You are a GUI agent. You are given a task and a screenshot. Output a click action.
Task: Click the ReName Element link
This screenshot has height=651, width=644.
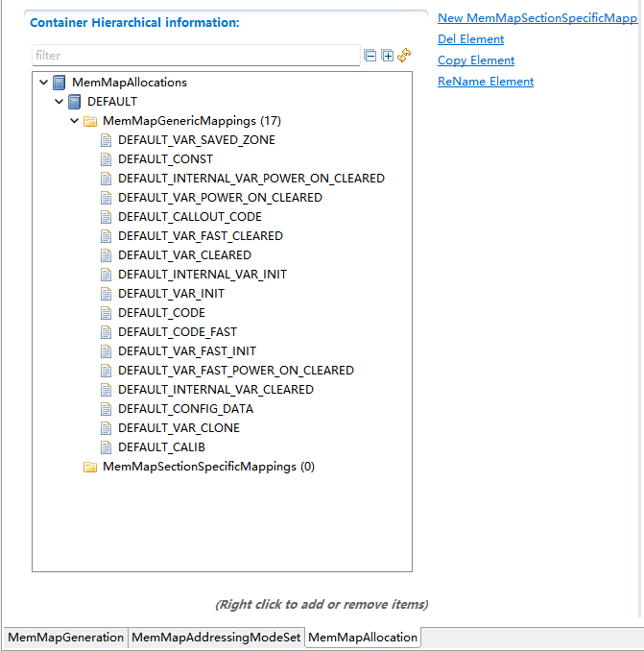pyautogui.click(x=486, y=82)
